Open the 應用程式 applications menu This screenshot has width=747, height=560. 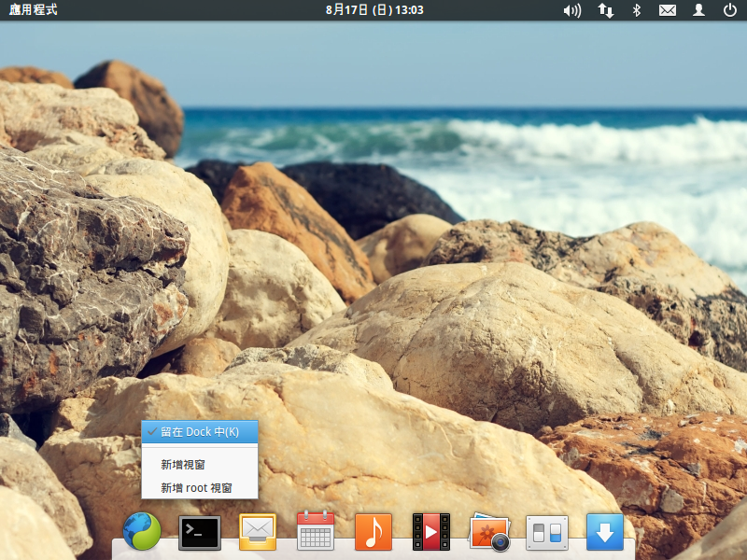33,9
